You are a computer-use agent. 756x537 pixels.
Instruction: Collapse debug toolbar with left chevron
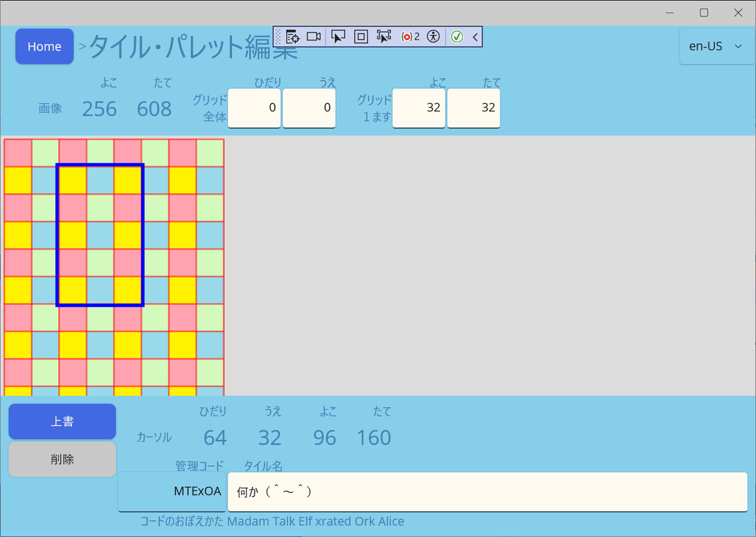pos(475,37)
